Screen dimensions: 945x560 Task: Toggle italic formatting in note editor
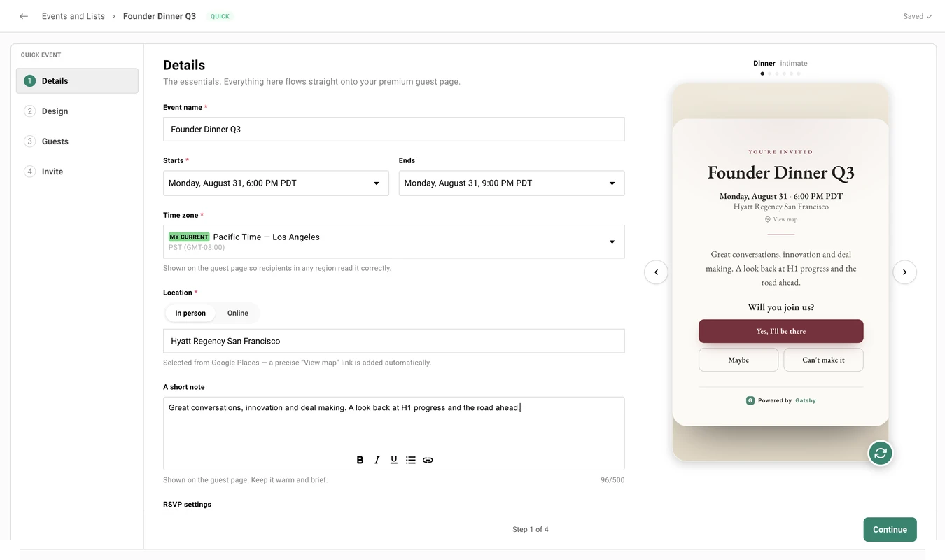pos(377,460)
